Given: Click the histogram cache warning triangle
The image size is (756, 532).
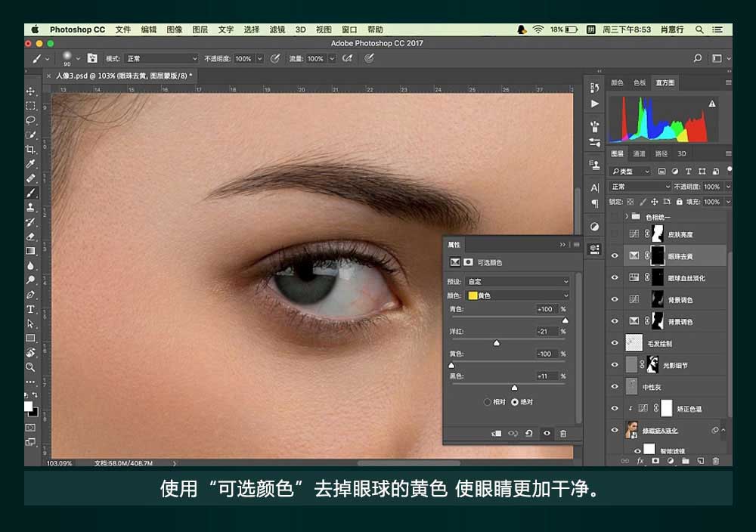Looking at the screenshot, I should pyautogui.click(x=711, y=104).
